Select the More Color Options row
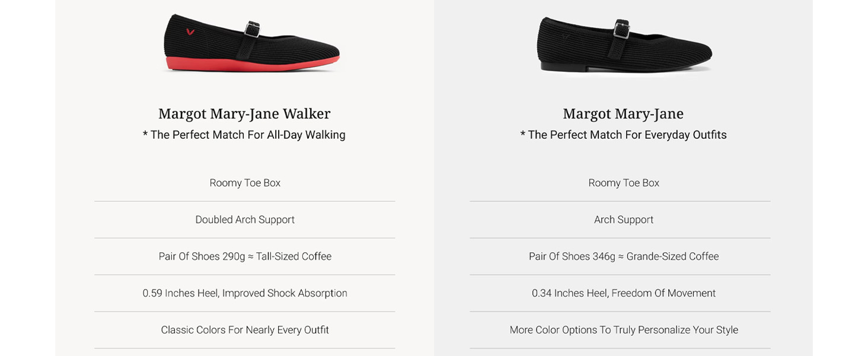This screenshot has height=356, width=868. coord(624,330)
